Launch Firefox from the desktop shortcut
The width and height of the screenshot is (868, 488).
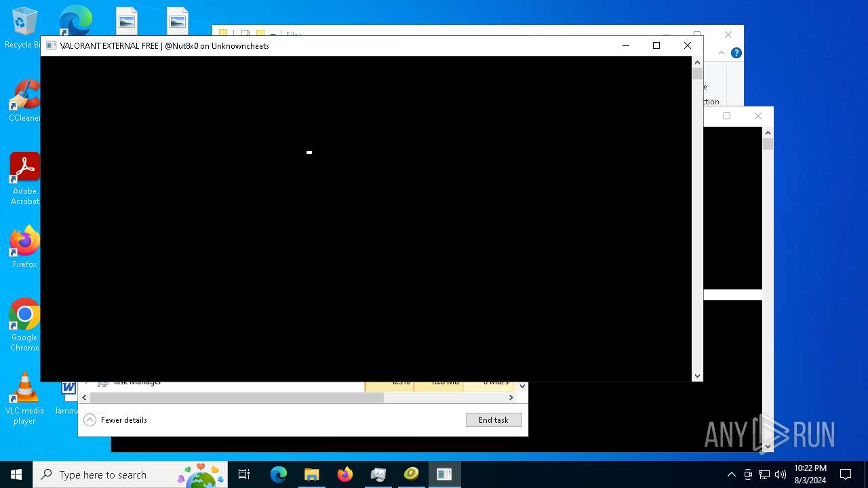(x=25, y=247)
